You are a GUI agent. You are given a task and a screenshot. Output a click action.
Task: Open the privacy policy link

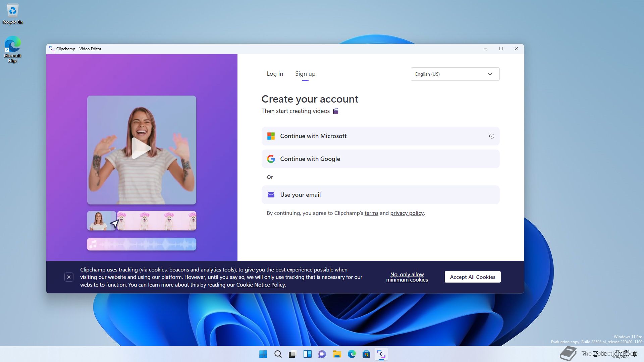407,213
